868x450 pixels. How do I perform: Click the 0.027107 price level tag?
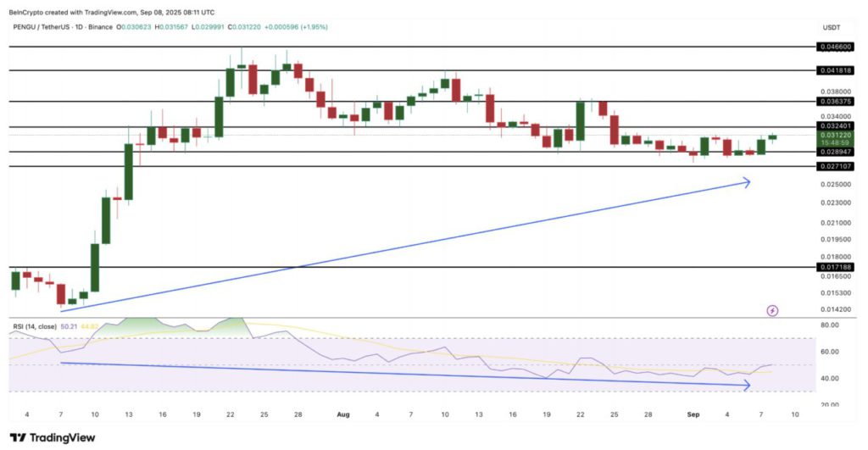[835, 168]
